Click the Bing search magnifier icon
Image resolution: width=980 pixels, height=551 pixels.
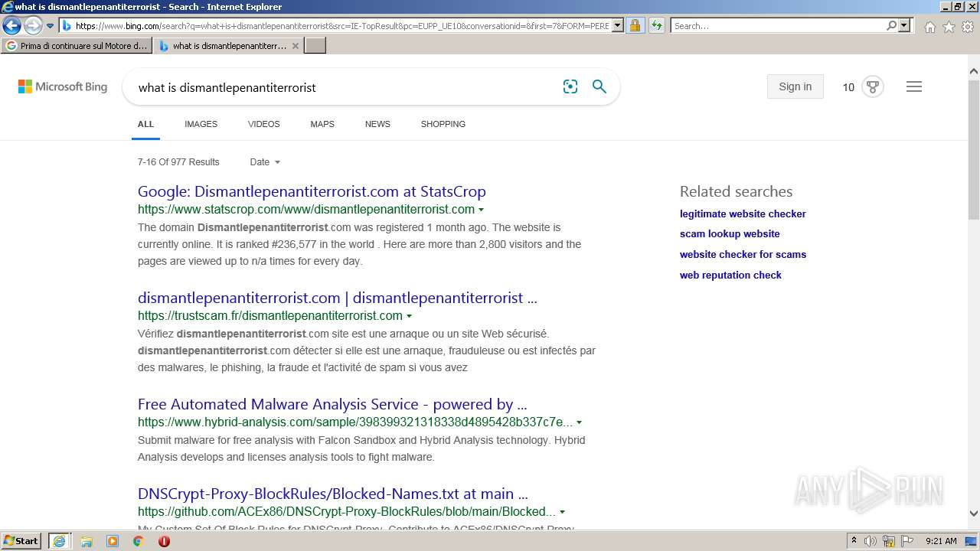(599, 87)
